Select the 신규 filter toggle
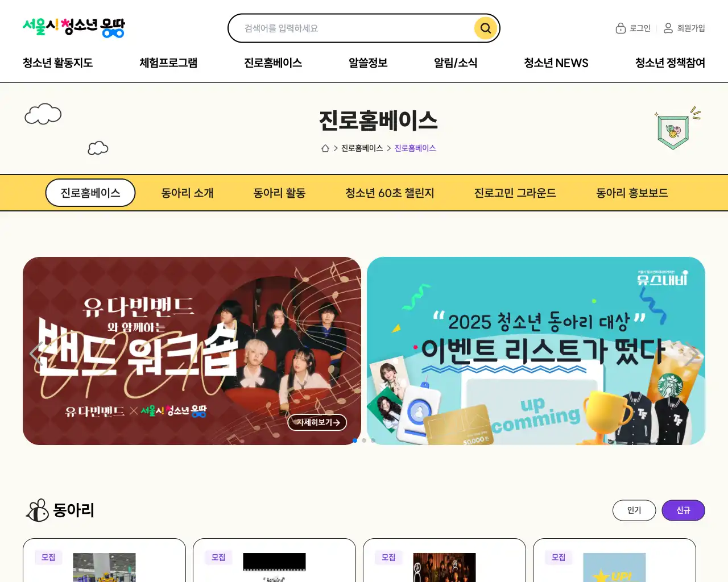The image size is (728, 582). pos(683,510)
